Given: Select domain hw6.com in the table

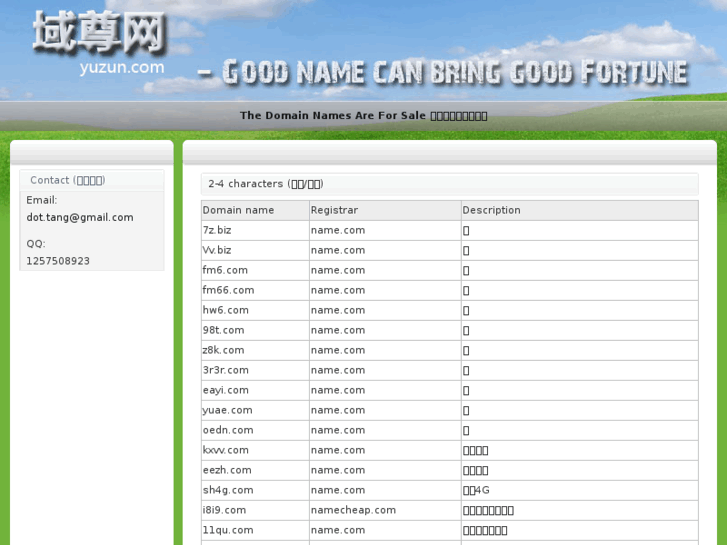Looking at the screenshot, I should tap(226, 310).
